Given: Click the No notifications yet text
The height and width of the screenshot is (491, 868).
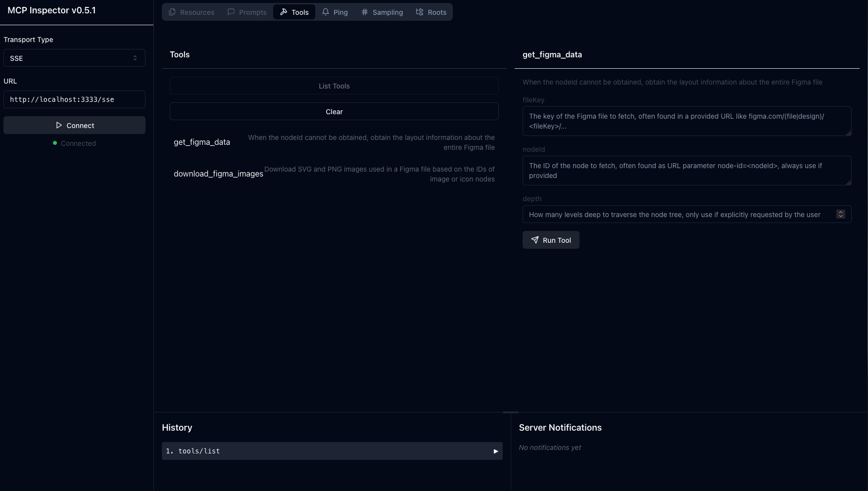Looking at the screenshot, I should (x=550, y=447).
